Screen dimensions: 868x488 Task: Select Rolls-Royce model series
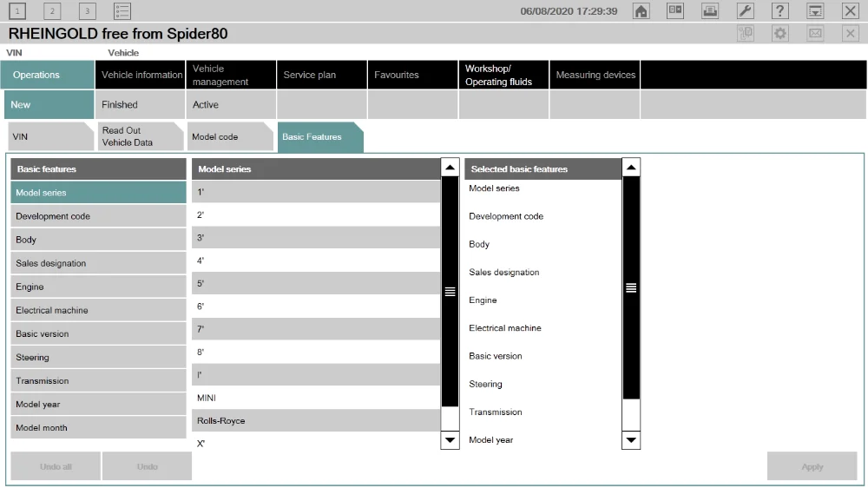click(x=316, y=420)
